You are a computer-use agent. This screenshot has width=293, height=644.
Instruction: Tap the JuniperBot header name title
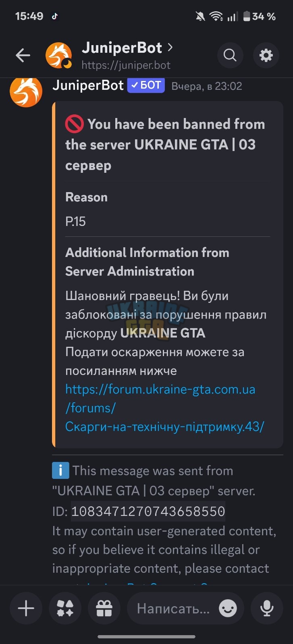click(122, 48)
